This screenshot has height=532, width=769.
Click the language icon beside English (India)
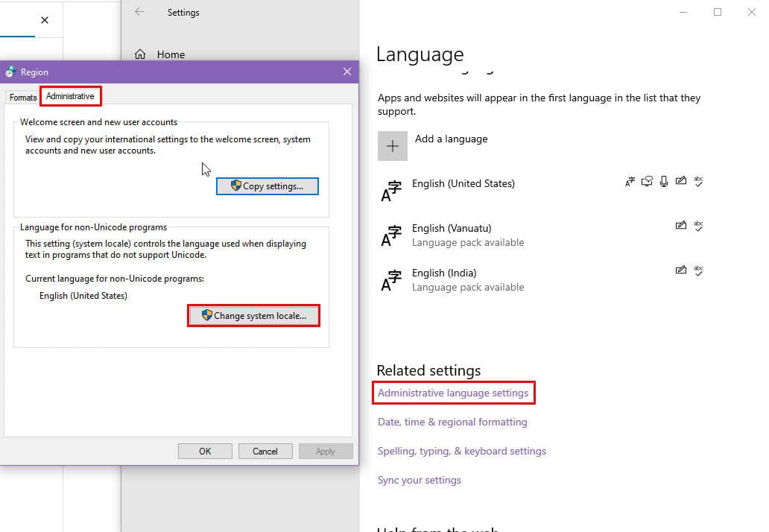(x=391, y=280)
